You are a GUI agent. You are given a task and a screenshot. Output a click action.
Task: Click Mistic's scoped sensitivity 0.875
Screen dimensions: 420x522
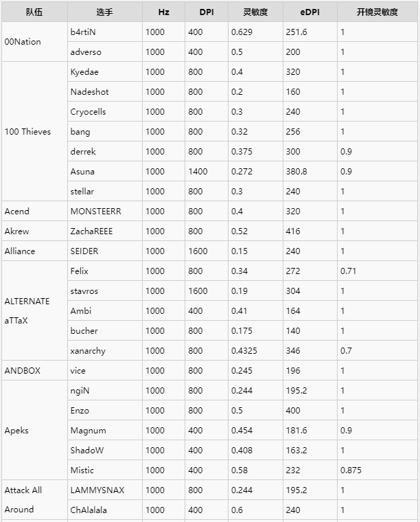coord(351,470)
